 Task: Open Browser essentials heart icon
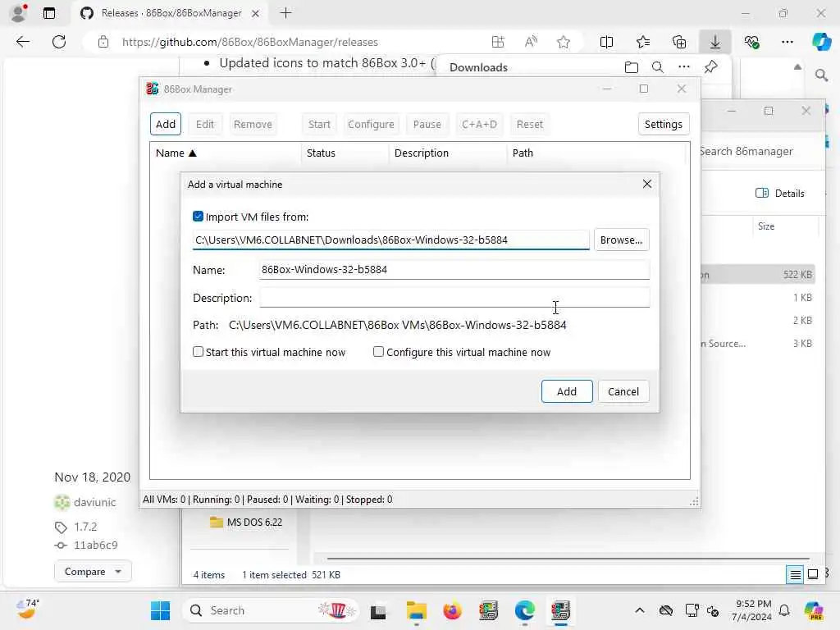click(x=751, y=42)
